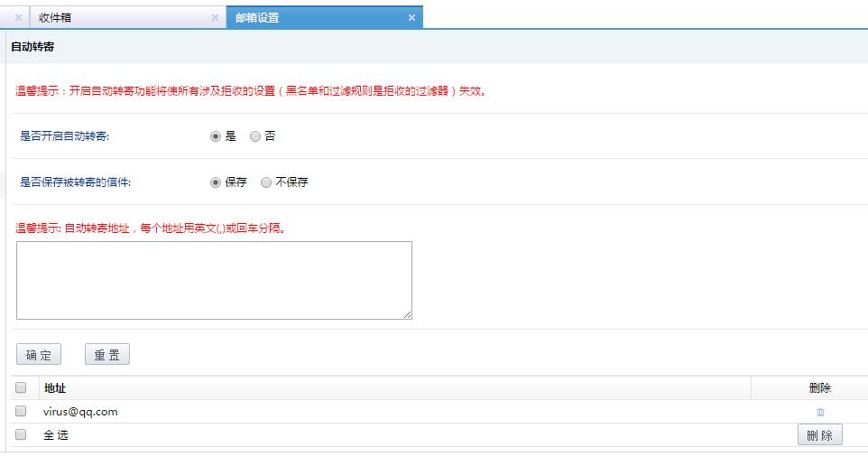Select 否 to disable auto-forwarding
This screenshot has height=466, width=868.
[254, 136]
